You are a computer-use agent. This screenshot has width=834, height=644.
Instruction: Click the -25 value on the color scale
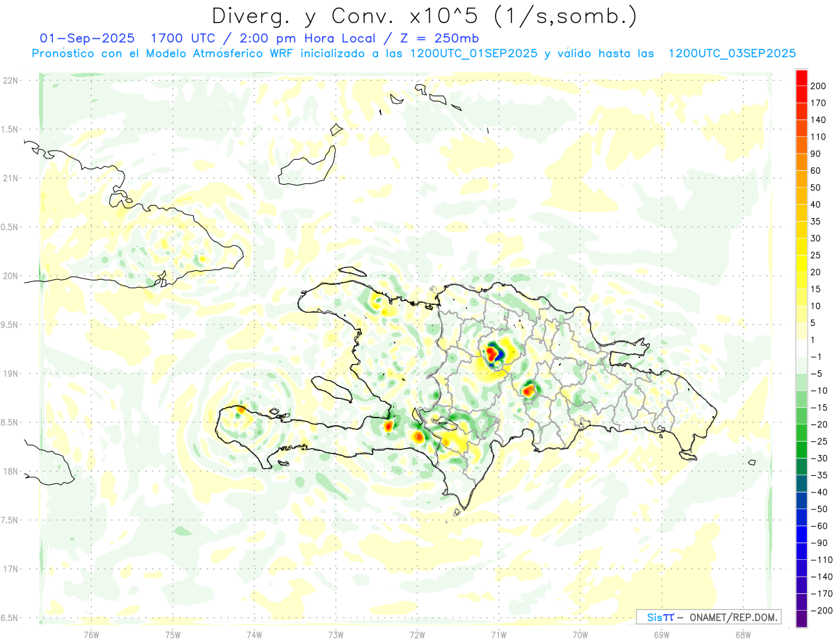pyautogui.click(x=820, y=441)
